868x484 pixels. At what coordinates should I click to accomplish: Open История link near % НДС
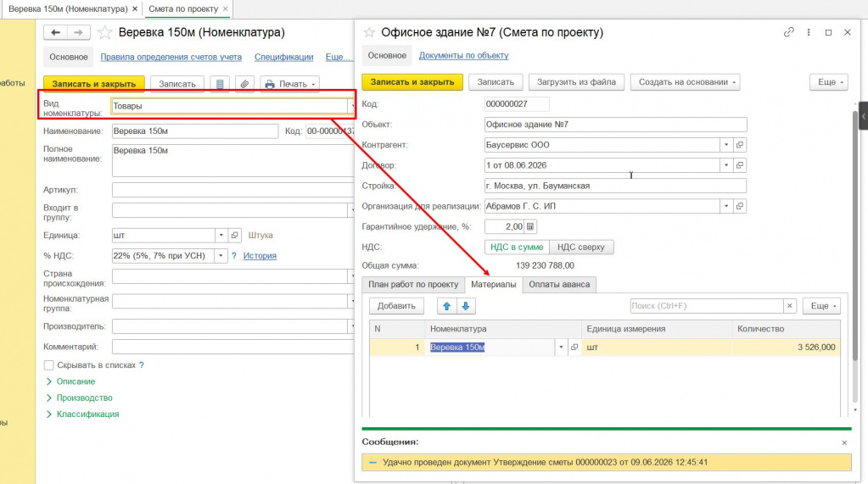point(260,255)
